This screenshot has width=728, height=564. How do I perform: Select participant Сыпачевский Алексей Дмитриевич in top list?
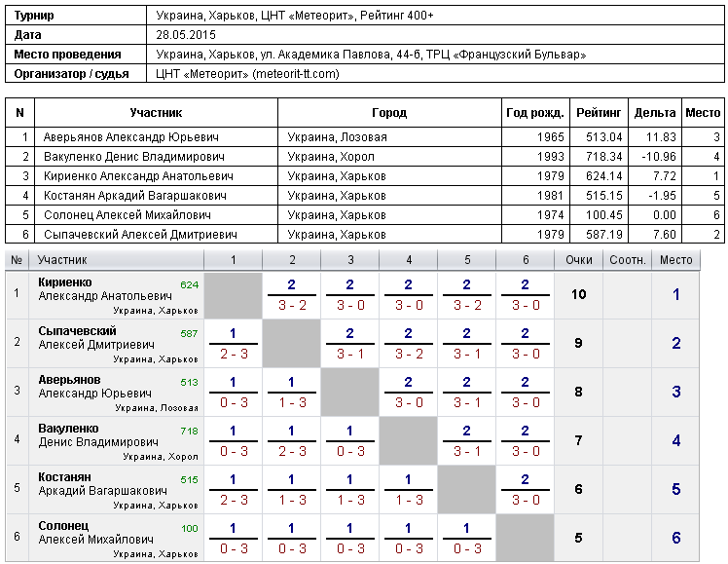click(x=140, y=235)
